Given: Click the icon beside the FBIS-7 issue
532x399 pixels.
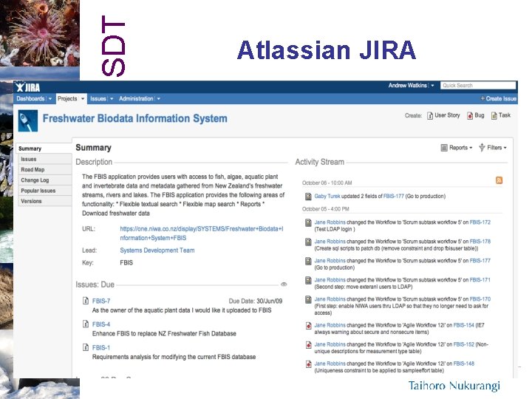Looking at the screenshot, I should [86, 301].
